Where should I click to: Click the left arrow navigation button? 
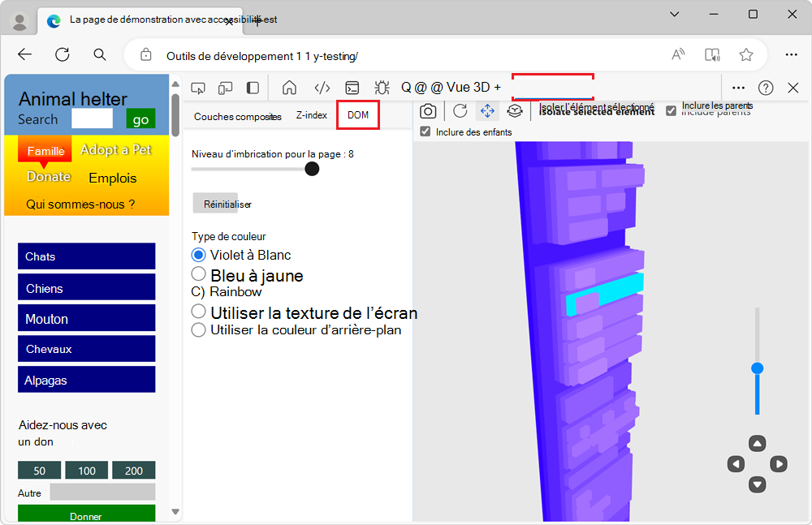(x=736, y=464)
